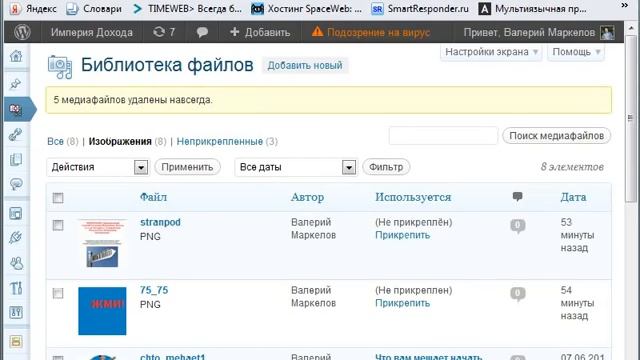Open the TIMEWEB bookmark

pos(187,9)
